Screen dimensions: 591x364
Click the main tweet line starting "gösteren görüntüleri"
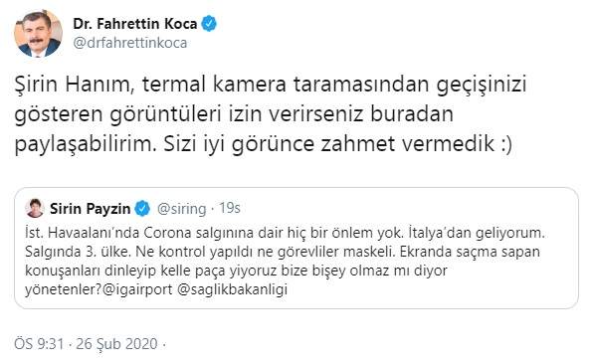pos(234,115)
